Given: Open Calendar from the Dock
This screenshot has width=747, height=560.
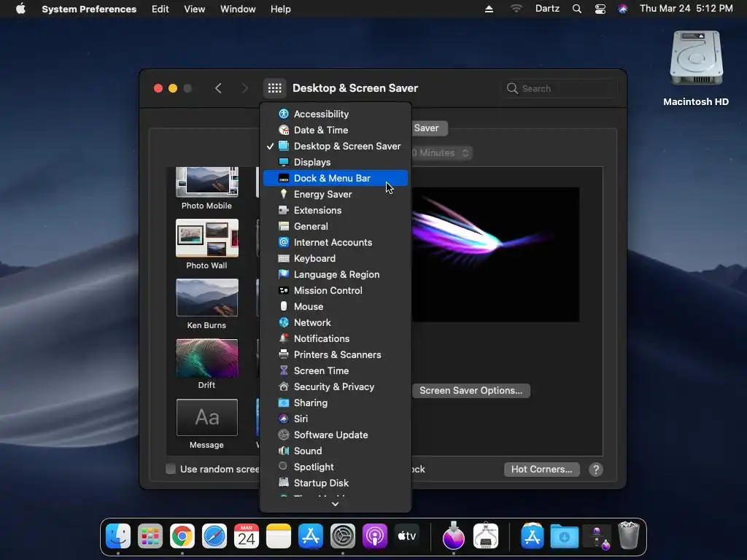Looking at the screenshot, I should (x=247, y=536).
